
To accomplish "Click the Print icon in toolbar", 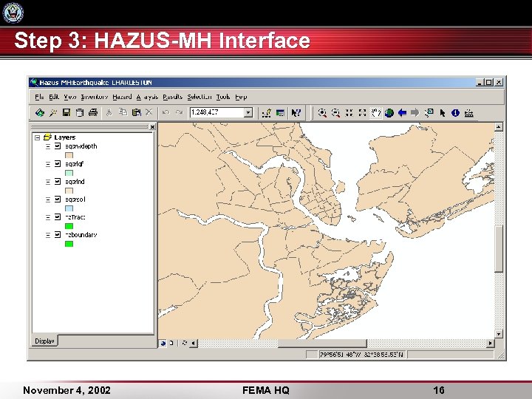I will (93, 112).
